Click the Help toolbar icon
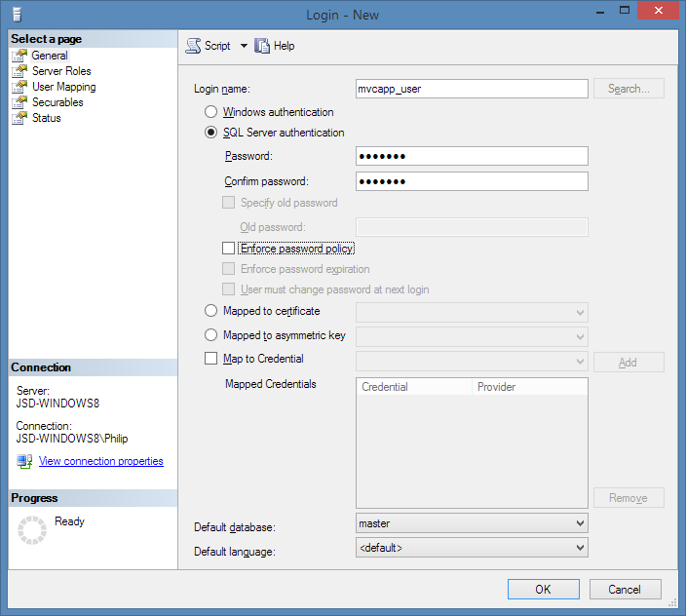Image resolution: width=686 pixels, height=616 pixels. tap(262, 46)
